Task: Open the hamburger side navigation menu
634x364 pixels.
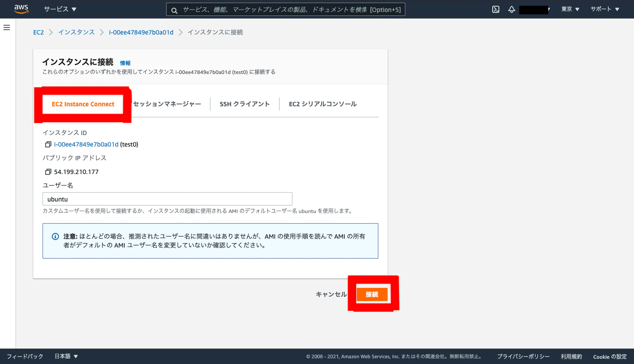Action: pyautogui.click(x=7, y=27)
